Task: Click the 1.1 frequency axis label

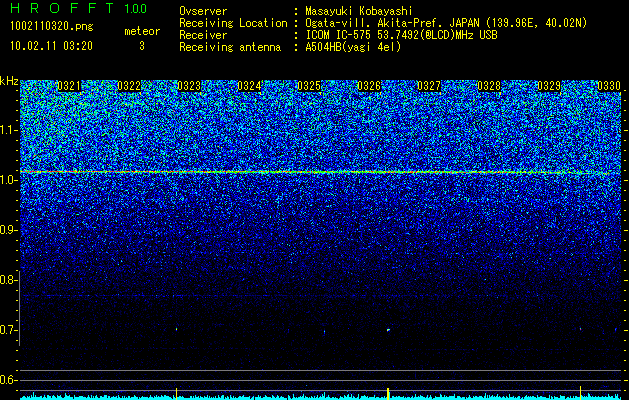Action: coord(8,130)
